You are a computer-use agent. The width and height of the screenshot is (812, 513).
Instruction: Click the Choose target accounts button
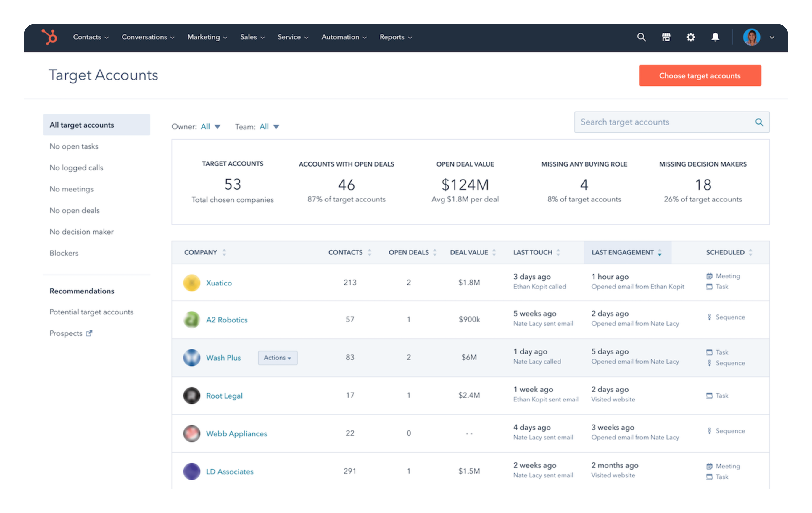pyautogui.click(x=700, y=75)
